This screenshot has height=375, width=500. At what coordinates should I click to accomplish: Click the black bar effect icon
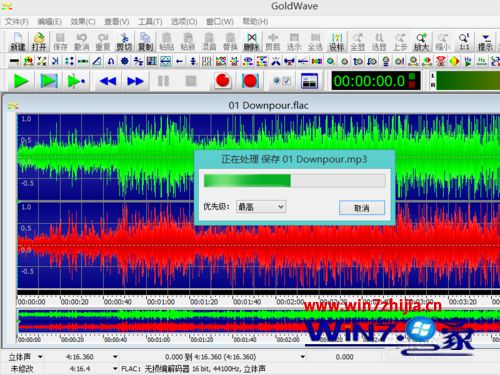tap(14, 61)
